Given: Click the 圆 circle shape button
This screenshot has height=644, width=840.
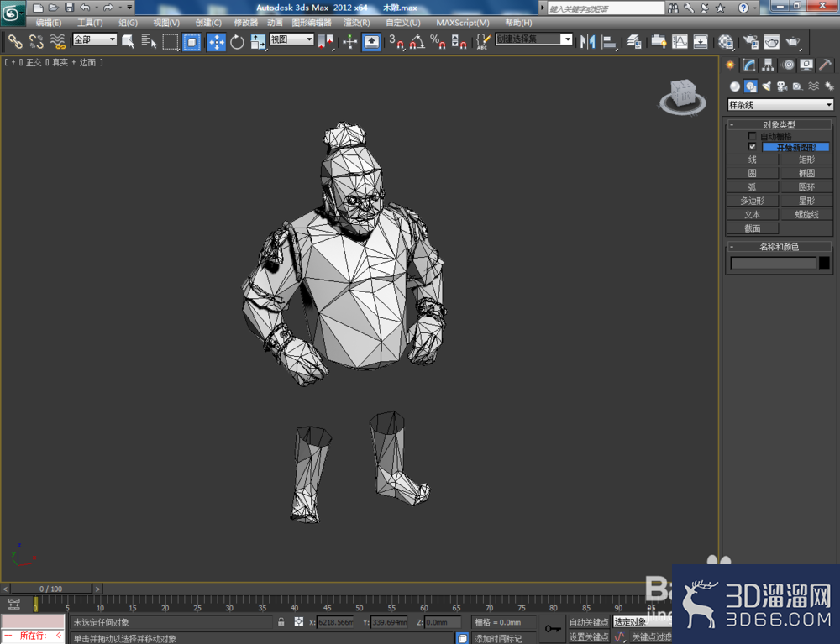Looking at the screenshot, I should 752,173.
